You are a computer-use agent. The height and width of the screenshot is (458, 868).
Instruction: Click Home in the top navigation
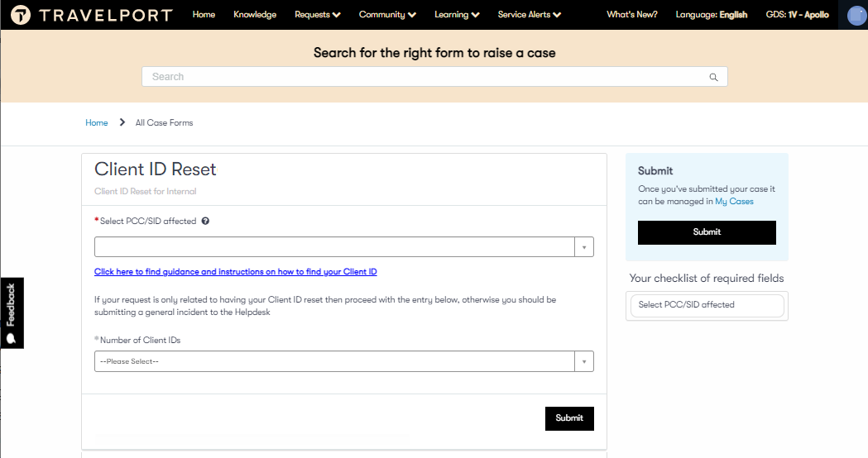(x=204, y=15)
